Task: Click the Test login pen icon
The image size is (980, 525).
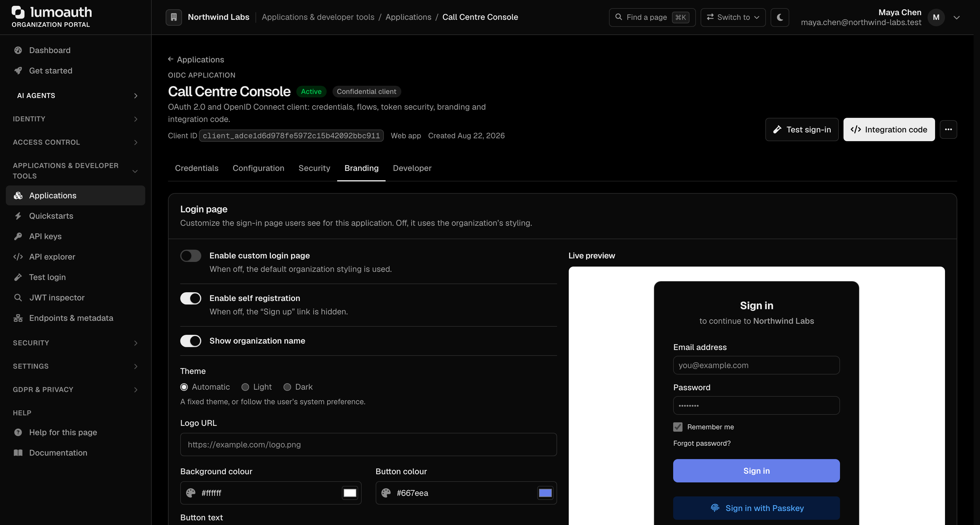Action: point(18,277)
